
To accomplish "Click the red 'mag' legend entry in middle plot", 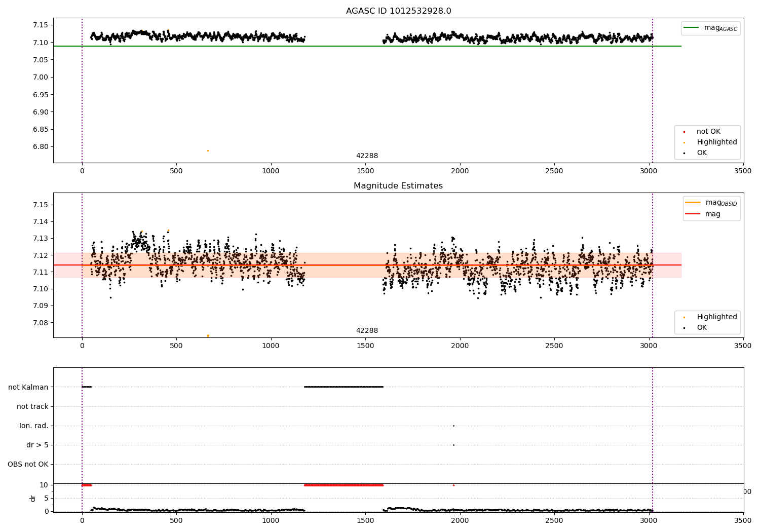I will point(703,214).
